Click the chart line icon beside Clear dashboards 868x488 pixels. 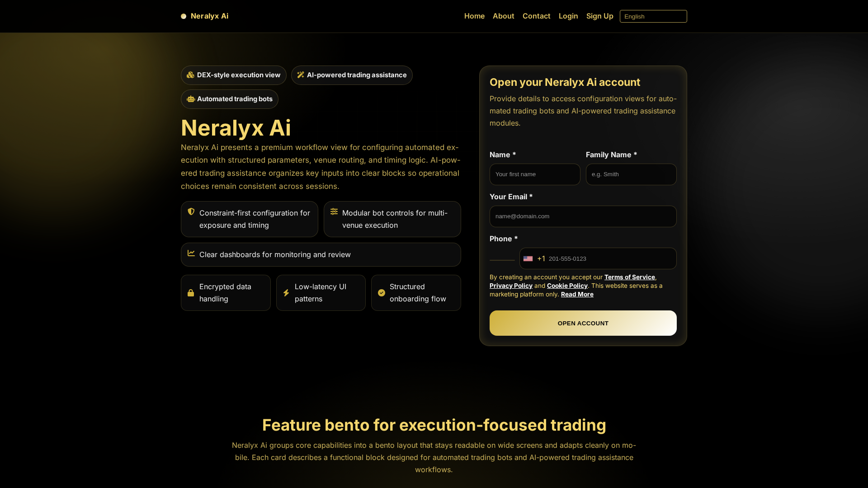pyautogui.click(x=191, y=253)
